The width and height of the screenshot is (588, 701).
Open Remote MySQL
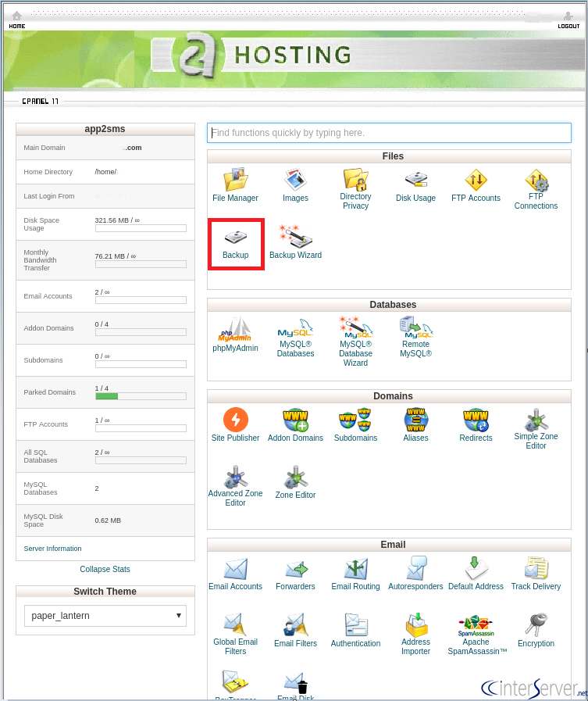tap(415, 338)
